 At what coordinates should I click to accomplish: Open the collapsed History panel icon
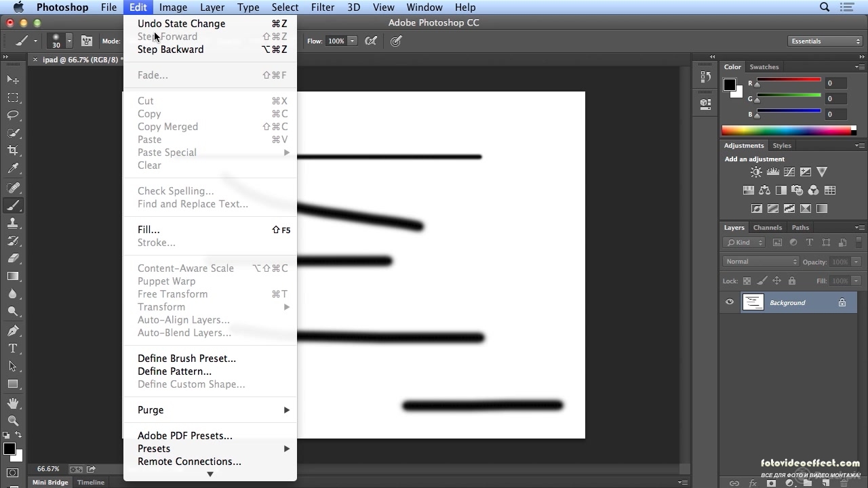[705, 77]
